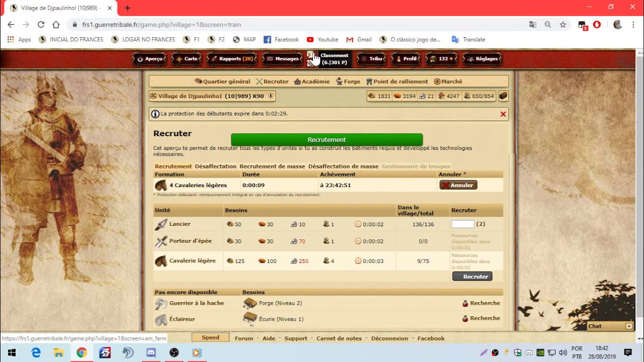Dismiss the beginner protection notice
644x362 pixels.
tap(503, 114)
